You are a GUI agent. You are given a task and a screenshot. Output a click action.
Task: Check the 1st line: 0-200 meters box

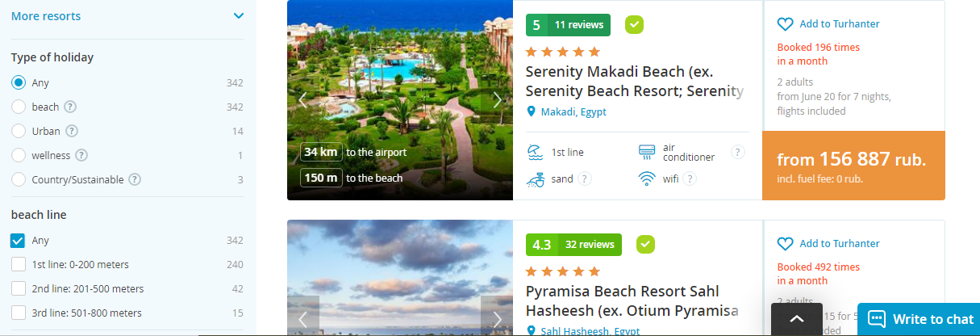point(19,264)
